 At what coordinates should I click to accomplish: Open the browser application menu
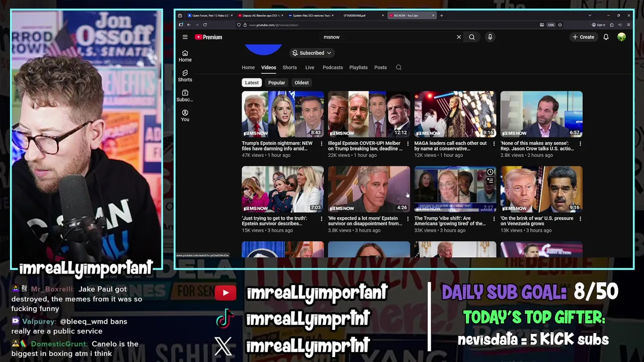(628, 25)
